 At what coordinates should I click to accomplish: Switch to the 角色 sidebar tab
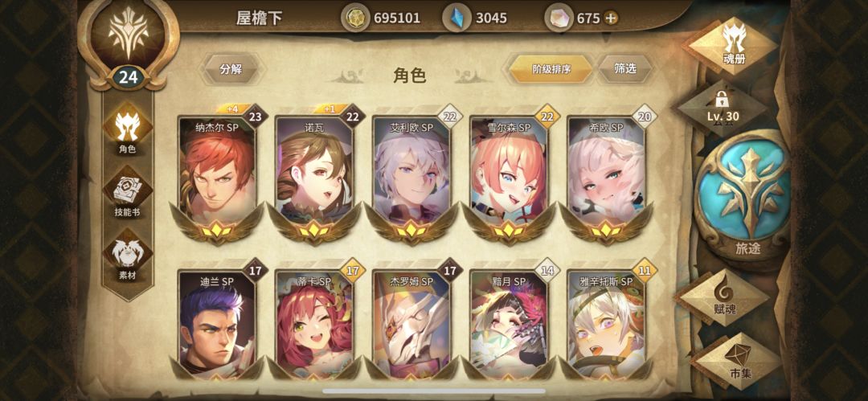127,129
